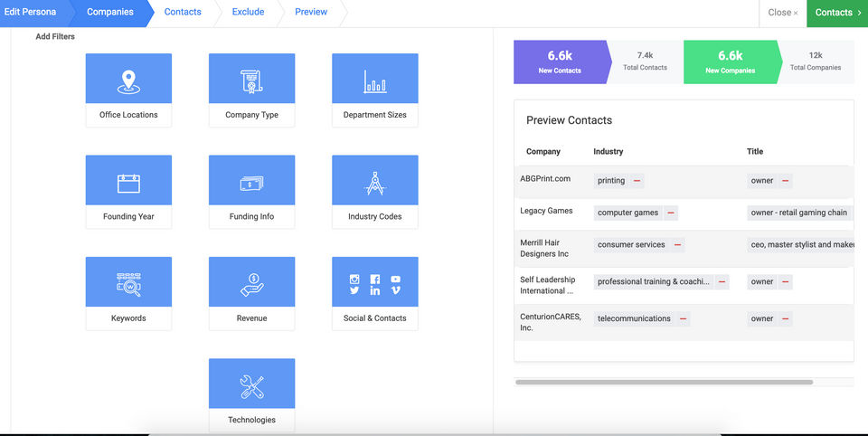
Task: Click the horizontal scrollbar under preview table
Action: pyautogui.click(x=664, y=383)
